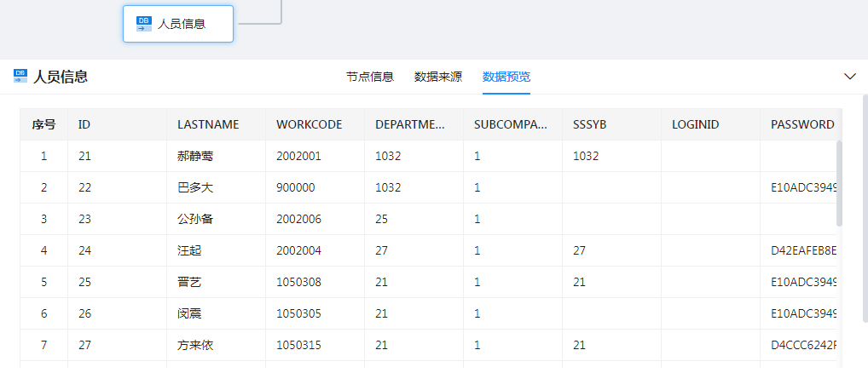Click the SSSYB column header
The width and height of the screenshot is (868, 373).
(589, 124)
